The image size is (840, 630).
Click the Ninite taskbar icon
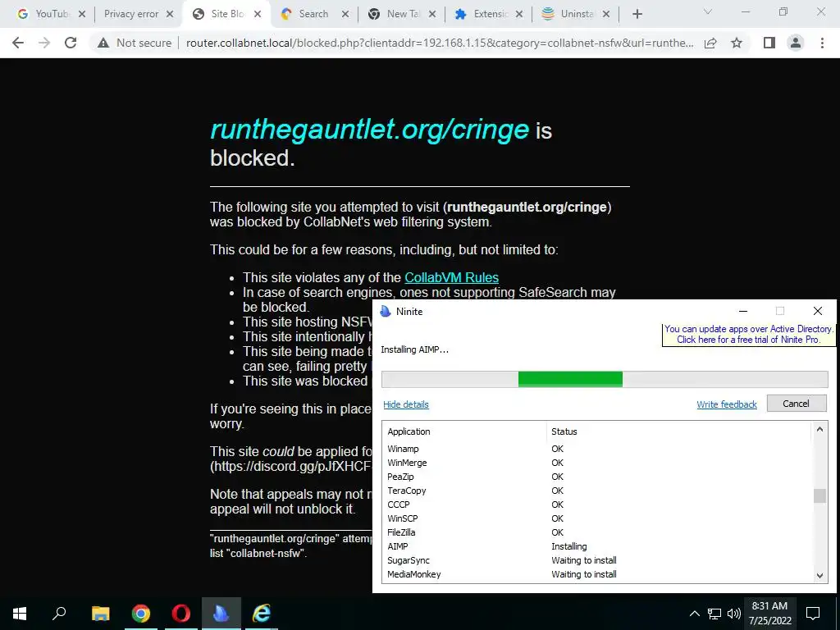[x=221, y=614]
